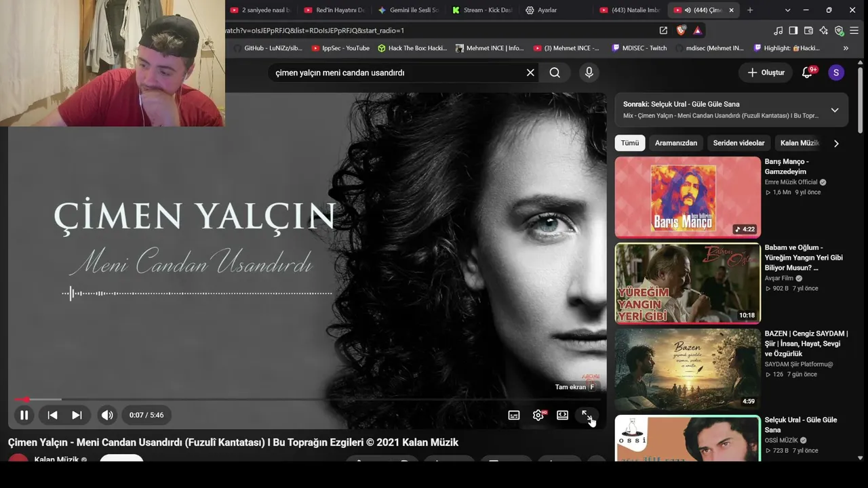Image resolution: width=868 pixels, height=488 pixels.
Task: Click the YouTube search magnifier button
Action: pos(555,73)
